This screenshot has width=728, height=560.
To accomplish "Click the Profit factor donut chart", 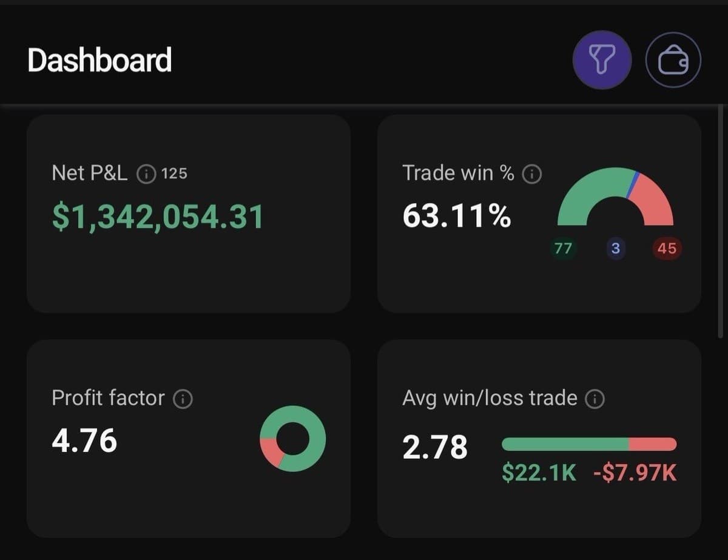I will pos(293,439).
